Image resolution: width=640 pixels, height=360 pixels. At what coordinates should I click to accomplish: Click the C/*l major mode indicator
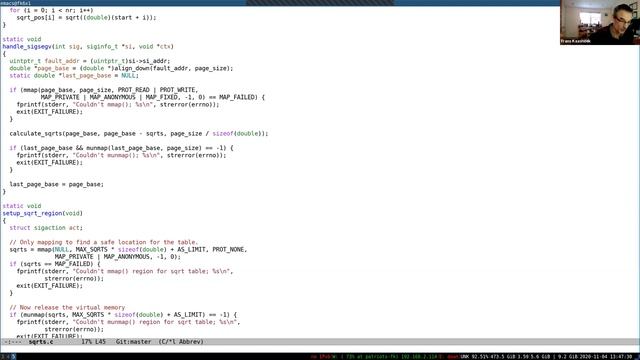169,342
